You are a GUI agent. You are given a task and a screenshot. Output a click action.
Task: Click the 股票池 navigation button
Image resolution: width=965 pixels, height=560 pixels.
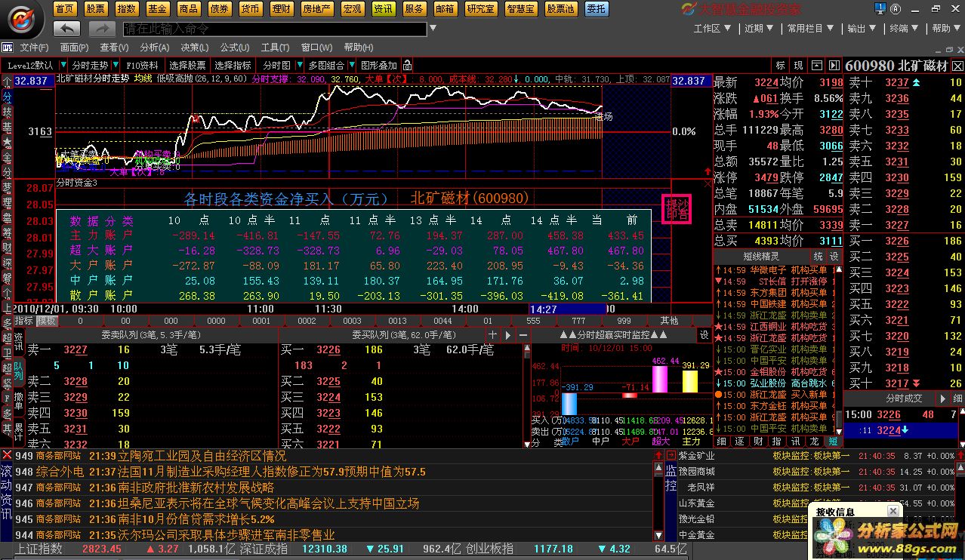click(561, 9)
